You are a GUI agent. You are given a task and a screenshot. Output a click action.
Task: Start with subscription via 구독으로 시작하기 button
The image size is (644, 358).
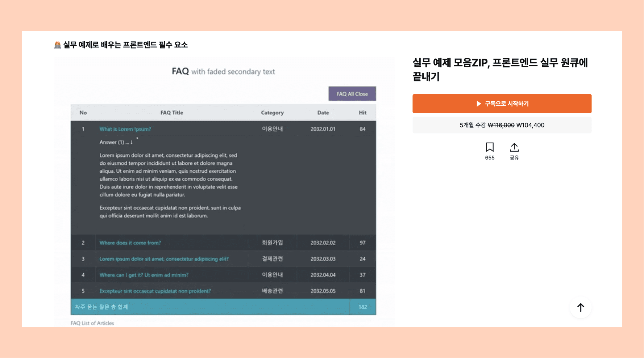pos(502,104)
